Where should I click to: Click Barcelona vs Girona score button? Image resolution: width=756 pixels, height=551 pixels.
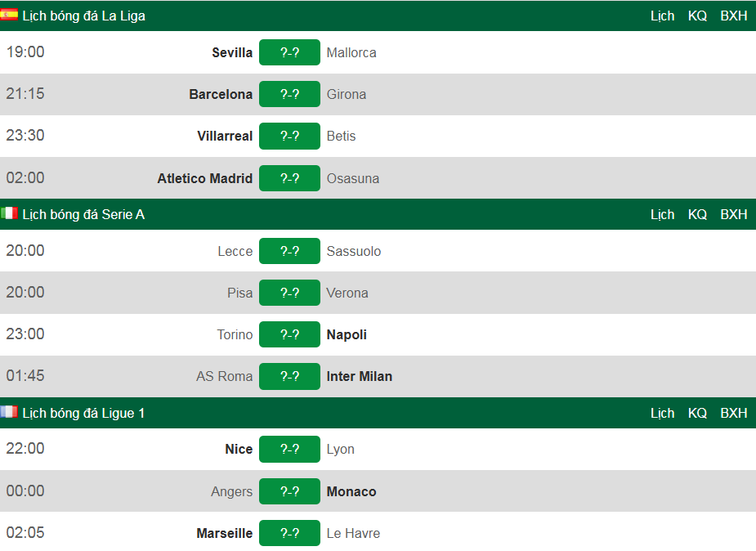pyautogui.click(x=289, y=94)
